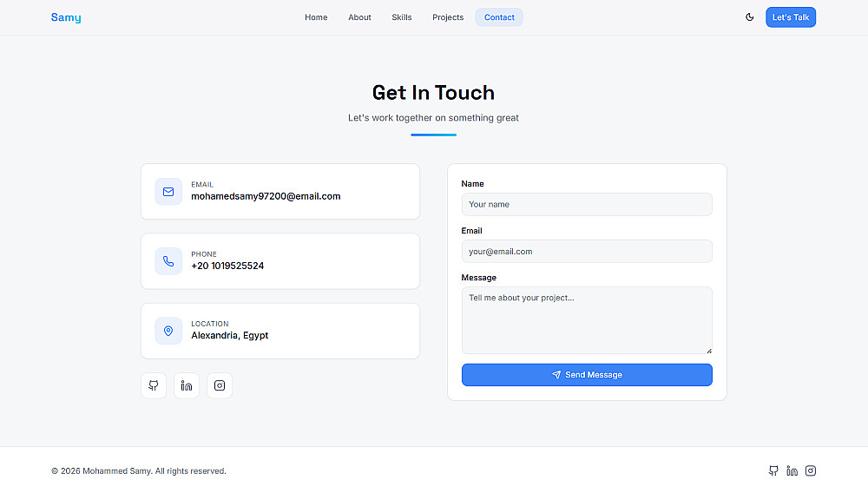Click the Get In Touch heading
The height and width of the screenshot is (493, 868).
click(x=433, y=92)
